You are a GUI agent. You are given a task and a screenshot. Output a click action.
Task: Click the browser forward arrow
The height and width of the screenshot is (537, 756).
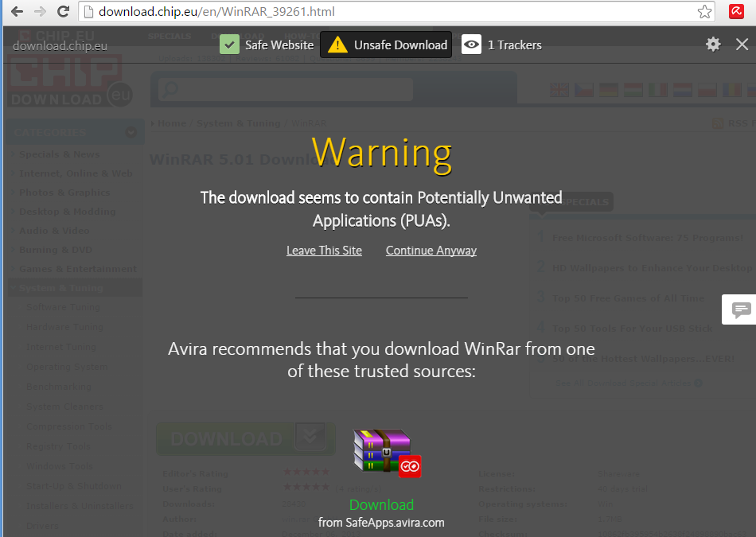40,12
